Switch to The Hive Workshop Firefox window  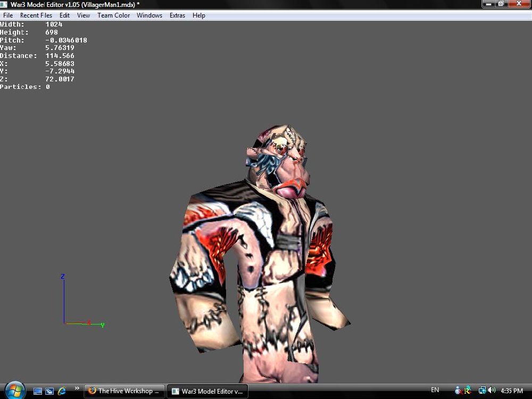124,391
